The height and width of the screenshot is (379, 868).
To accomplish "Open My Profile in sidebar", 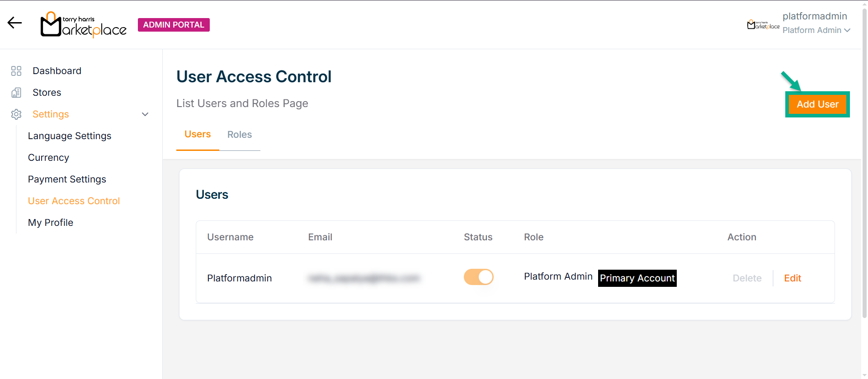I will (51, 223).
